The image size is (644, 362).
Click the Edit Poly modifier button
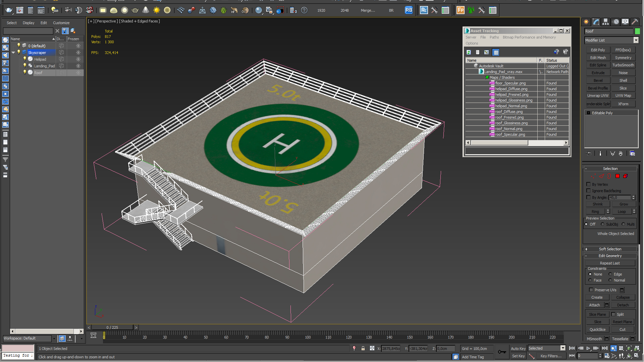click(598, 50)
